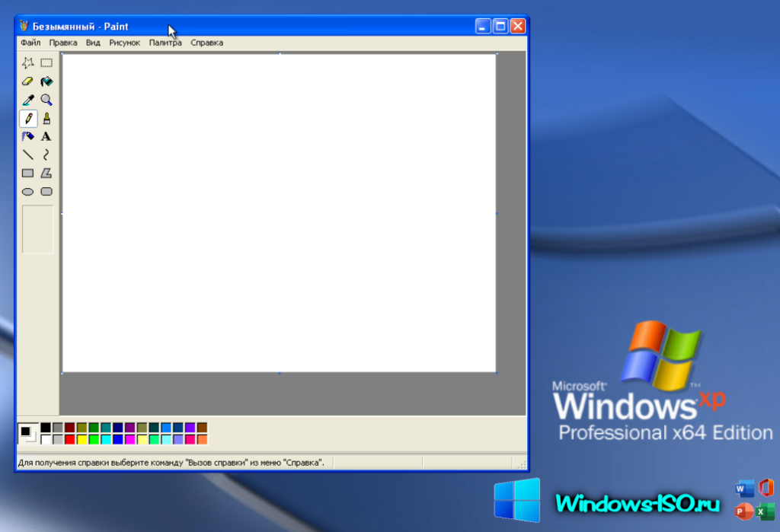Screen dimensions: 780x532
Task: Pick the black swatch in the palette row
Action: click(46, 428)
